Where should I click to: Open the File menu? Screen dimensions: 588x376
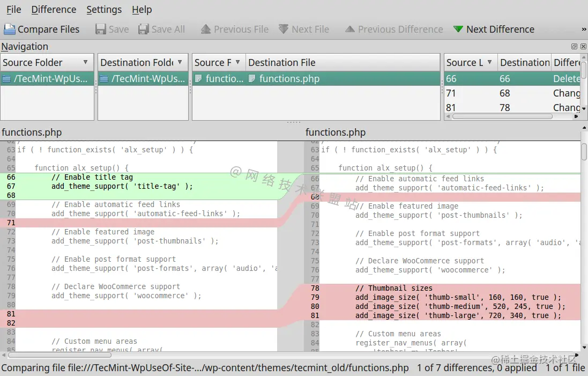(14, 9)
